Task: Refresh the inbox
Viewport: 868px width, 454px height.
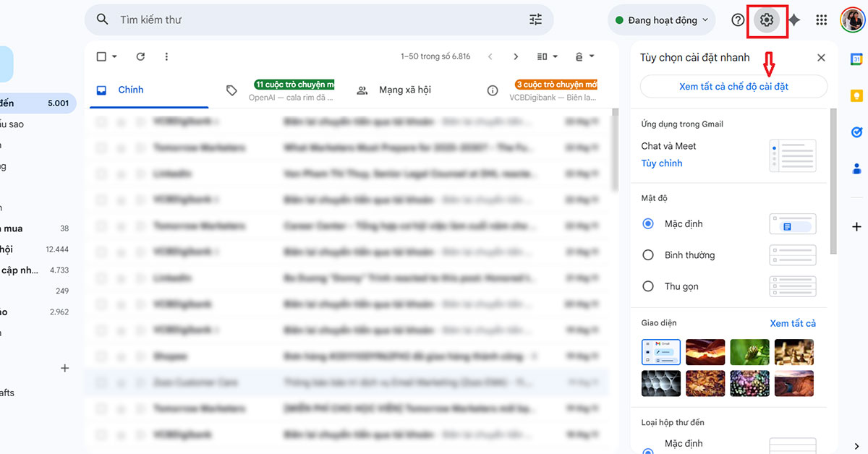Action: (140, 56)
